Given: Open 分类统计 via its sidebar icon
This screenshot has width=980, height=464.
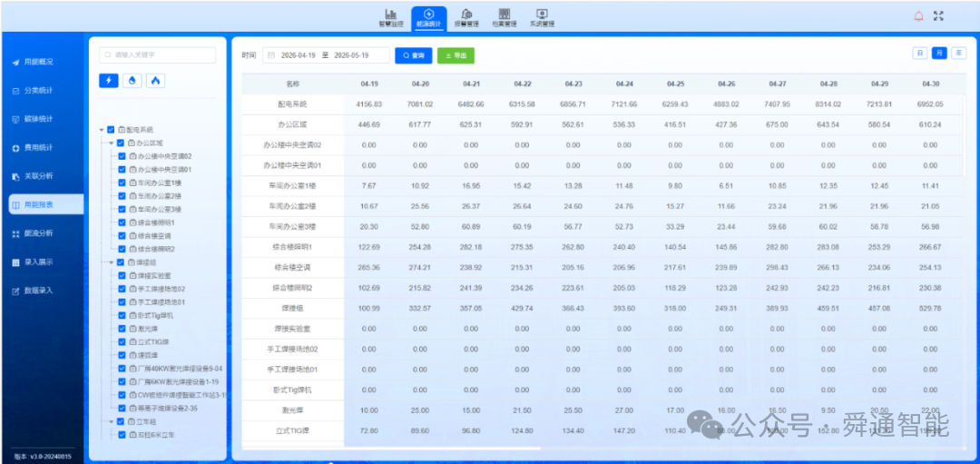Looking at the screenshot, I should 15,91.
